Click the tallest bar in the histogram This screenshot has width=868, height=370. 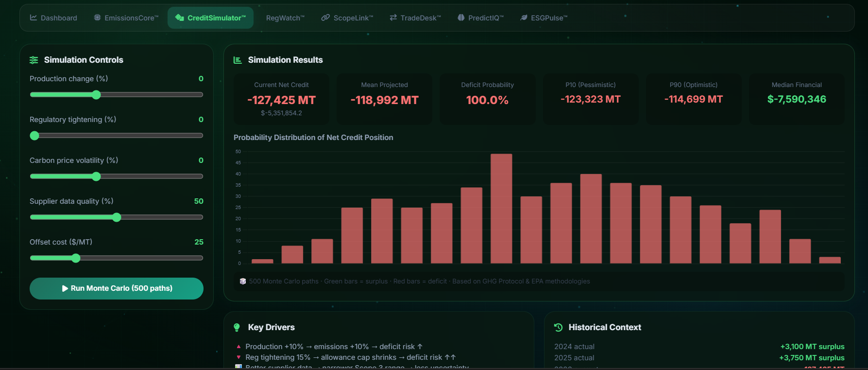click(501, 209)
